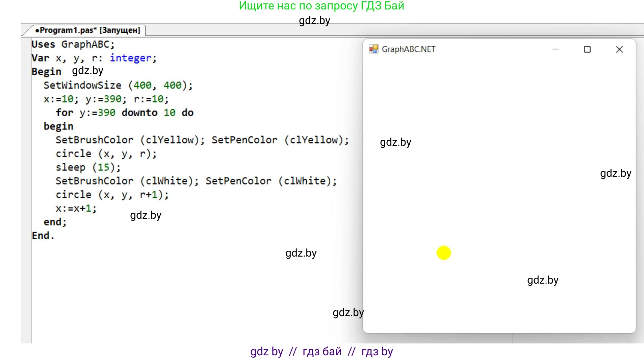Click the SetBrushColor (clYellow) call
The image size is (644, 359).
coord(130,140)
